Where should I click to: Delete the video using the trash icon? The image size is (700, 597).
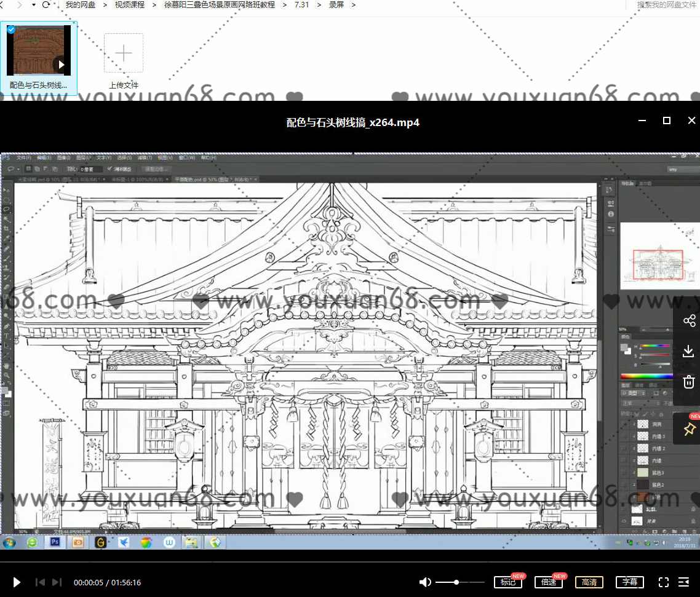click(689, 382)
